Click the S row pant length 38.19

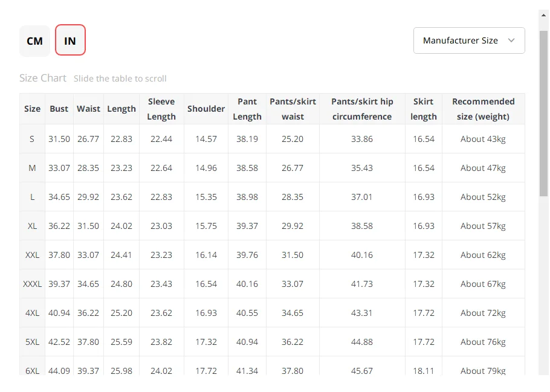(x=247, y=139)
